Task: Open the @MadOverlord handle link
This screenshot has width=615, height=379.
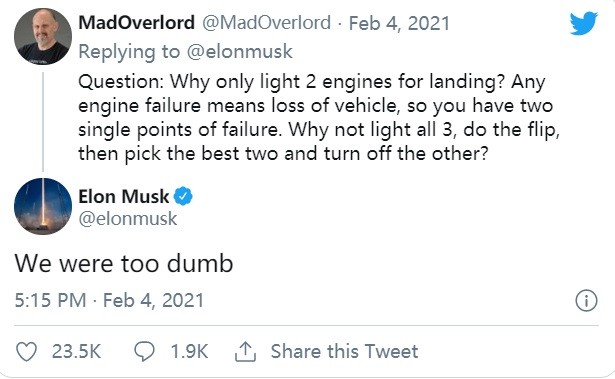Action: point(266,22)
